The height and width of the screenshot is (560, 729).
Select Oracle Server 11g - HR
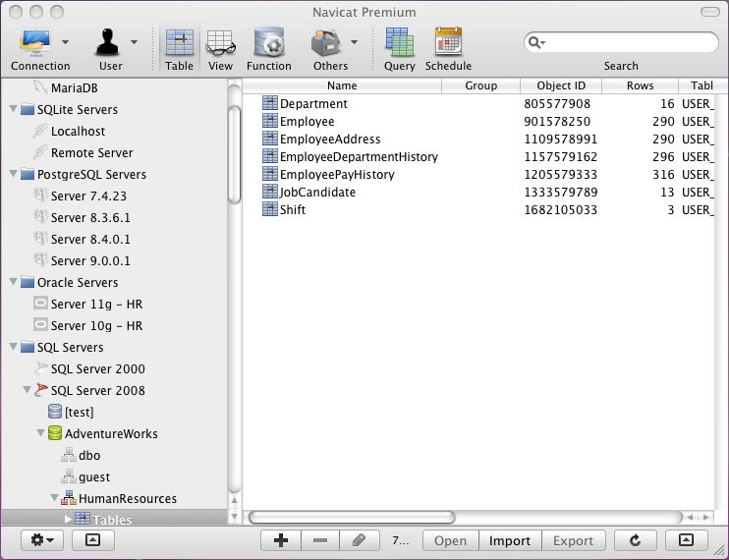tap(96, 304)
